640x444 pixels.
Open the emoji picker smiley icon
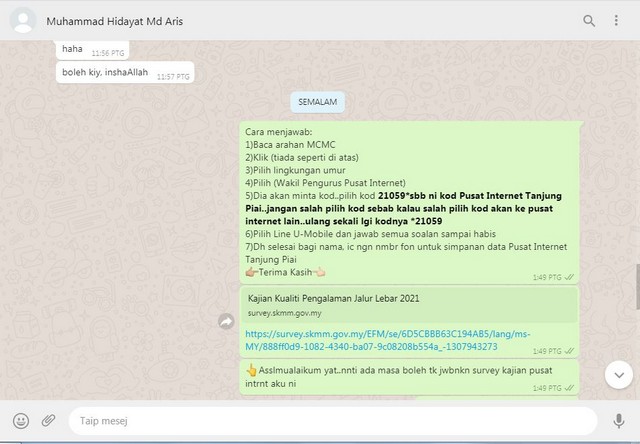pyautogui.click(x=21, y=421)
